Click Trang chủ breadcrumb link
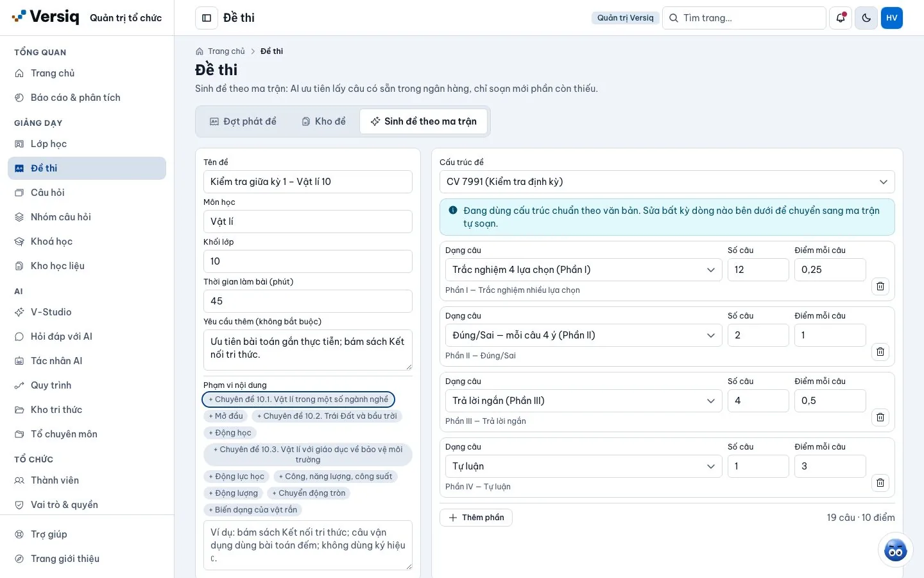The height and width of the screenshot is (578, 924). 227,51
